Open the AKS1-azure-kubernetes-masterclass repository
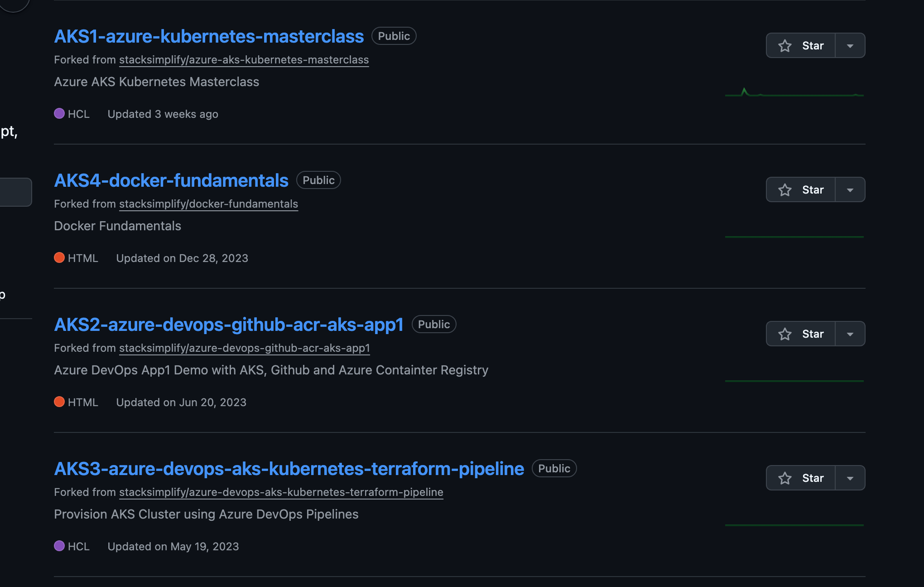This screenshot has width=924, height=587. click(209, 36)
